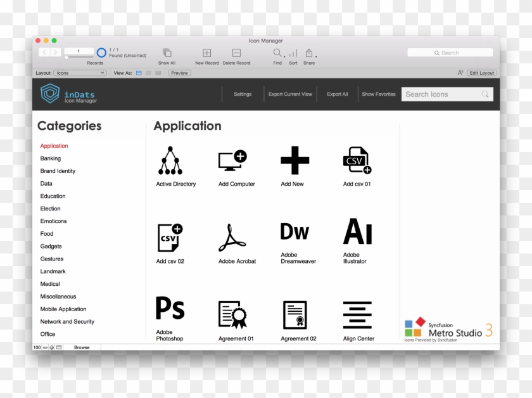
Task: Choose the Adobe Photoshop Ps icon
Action: tap(170, 308)
